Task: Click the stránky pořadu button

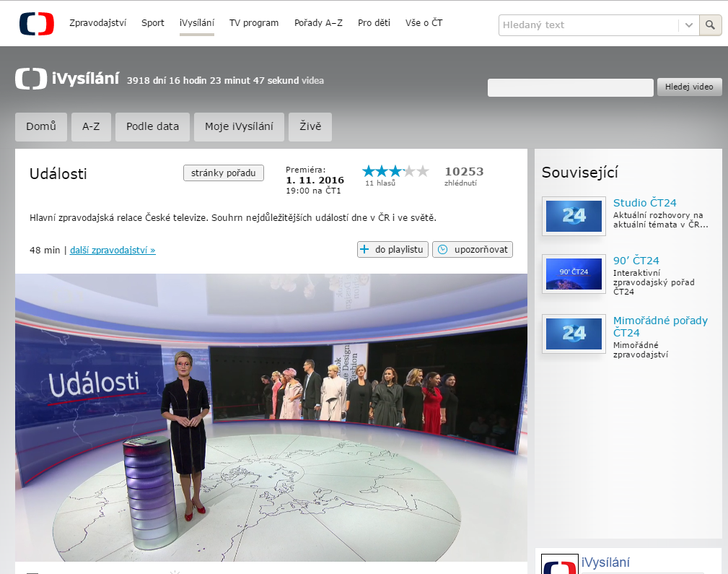Action: pyautogui.click(x=224, y=173)
